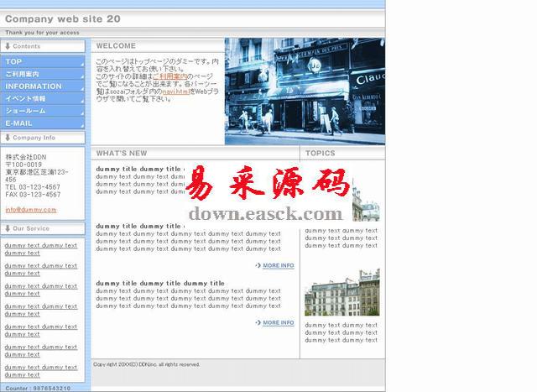Click the Our Service arrow icon
Viewport: 537px width, 392px height.
(8, 228)
